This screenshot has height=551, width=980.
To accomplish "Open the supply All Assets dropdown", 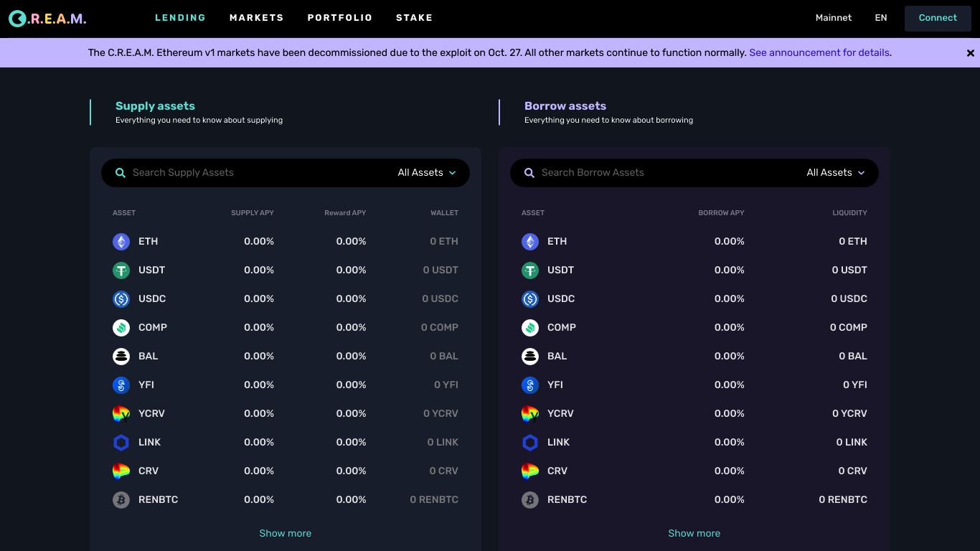I will click(427, 173).
